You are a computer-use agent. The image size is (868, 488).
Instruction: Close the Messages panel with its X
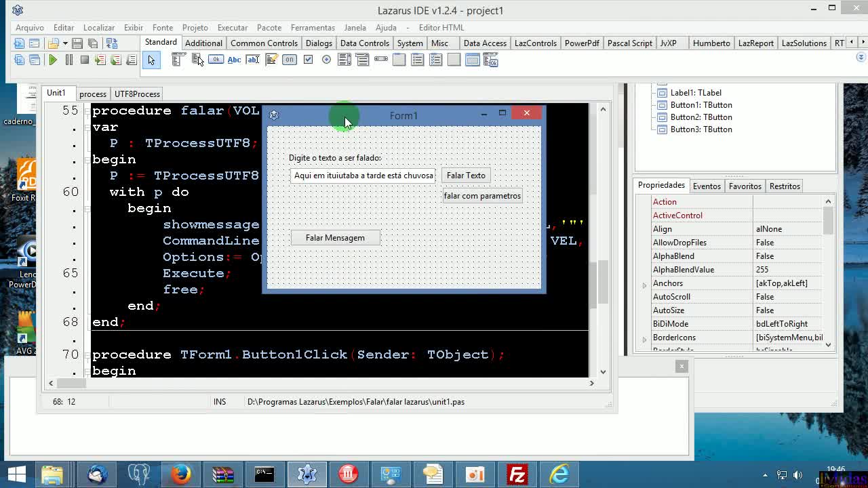682,366
